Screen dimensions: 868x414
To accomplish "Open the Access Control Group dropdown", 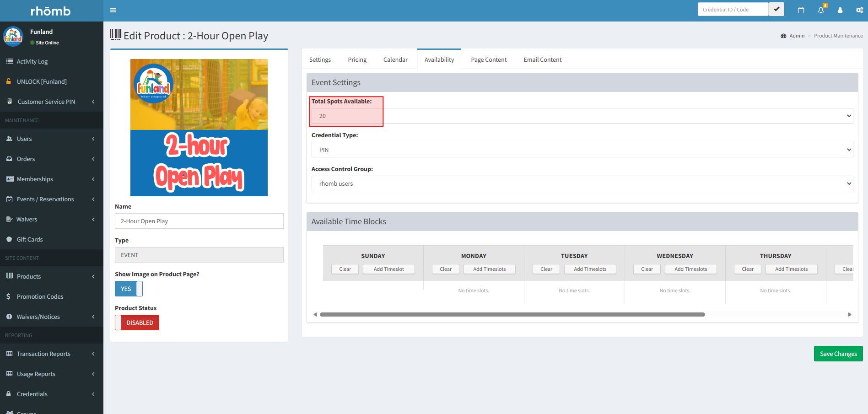I will click(582, 183).
